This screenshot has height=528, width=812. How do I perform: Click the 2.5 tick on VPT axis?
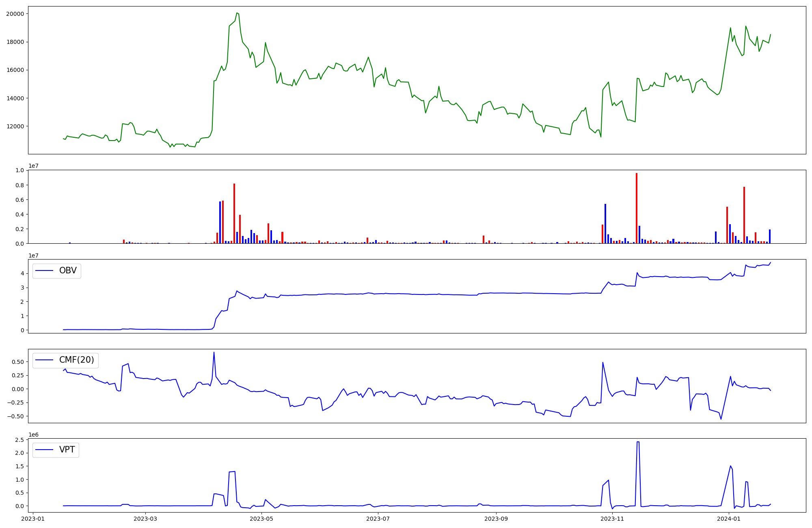(x=19, y=440)
